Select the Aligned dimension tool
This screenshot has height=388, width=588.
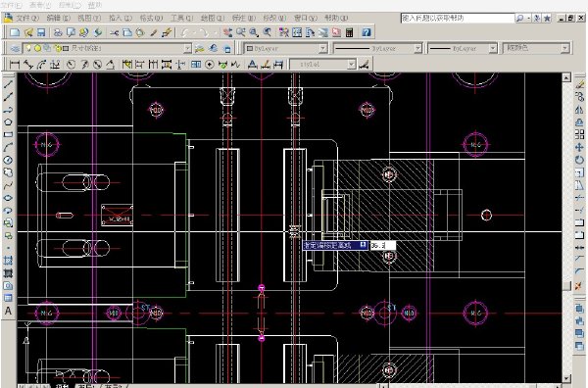point(28,65)
